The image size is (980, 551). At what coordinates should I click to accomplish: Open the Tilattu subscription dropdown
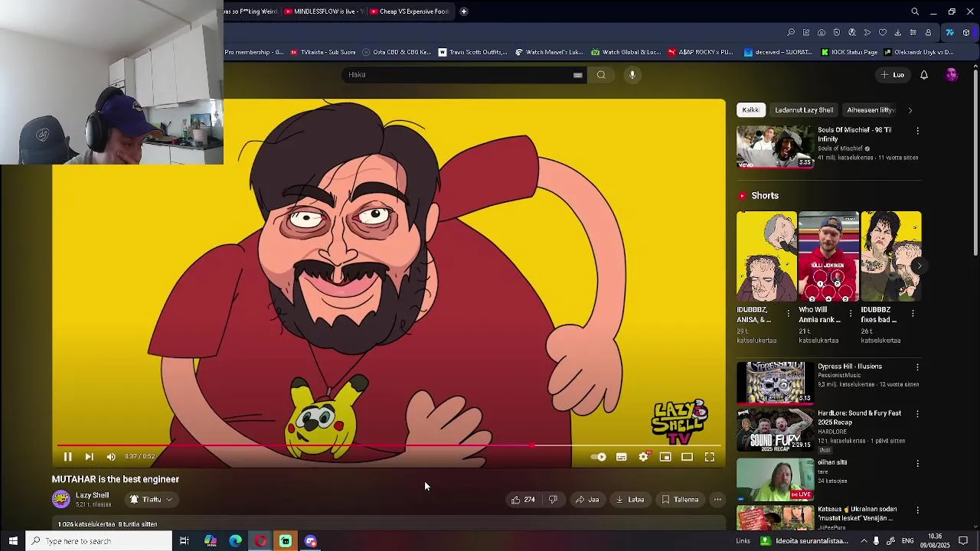point(151,500)
